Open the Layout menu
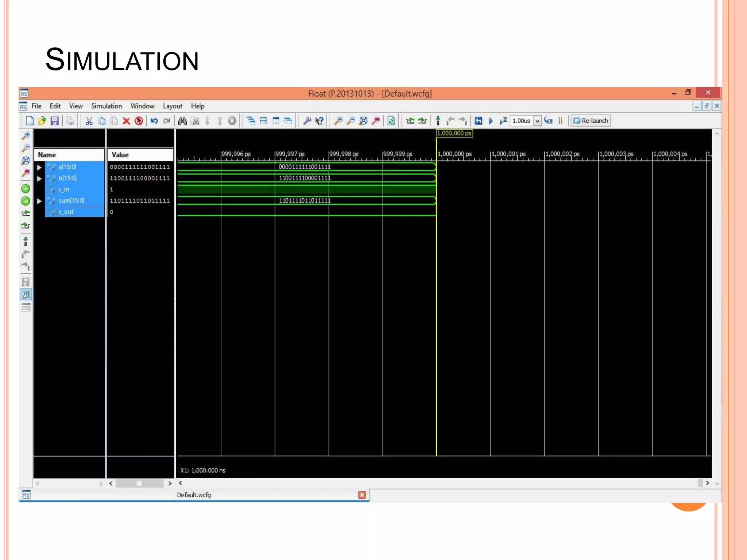Screen dimensions: 747x560 click(x=172, y=106)
